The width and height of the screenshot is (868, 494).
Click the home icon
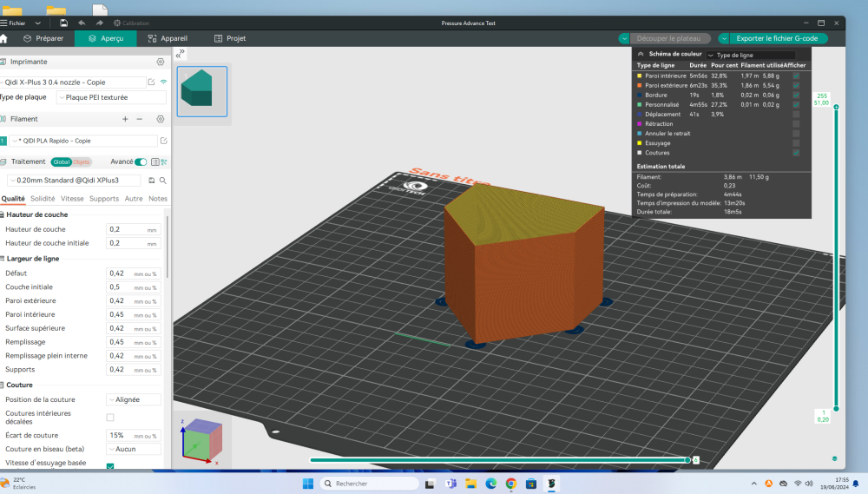click(3, 39)
